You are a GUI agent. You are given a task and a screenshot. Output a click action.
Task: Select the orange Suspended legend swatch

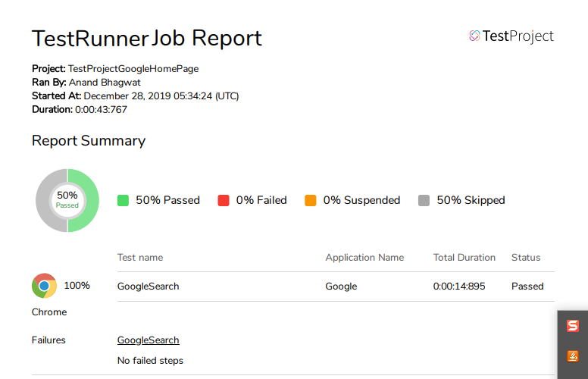[x=311, y=200]
